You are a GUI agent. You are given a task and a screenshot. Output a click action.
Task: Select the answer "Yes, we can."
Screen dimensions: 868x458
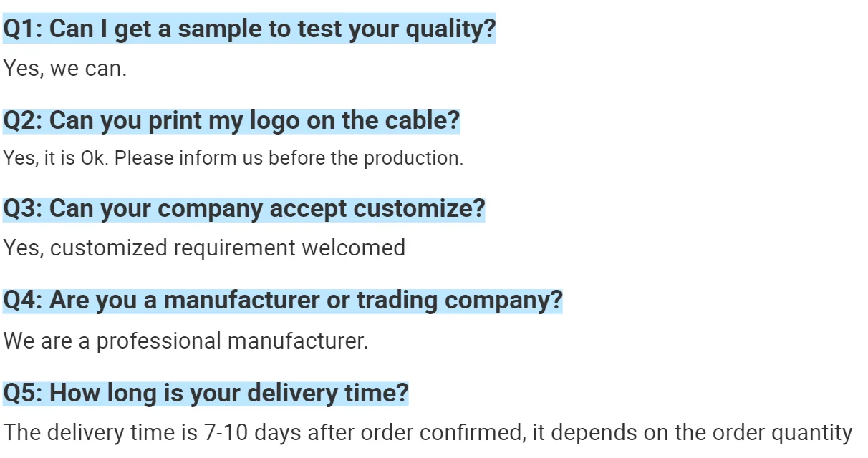coord(65,69)
